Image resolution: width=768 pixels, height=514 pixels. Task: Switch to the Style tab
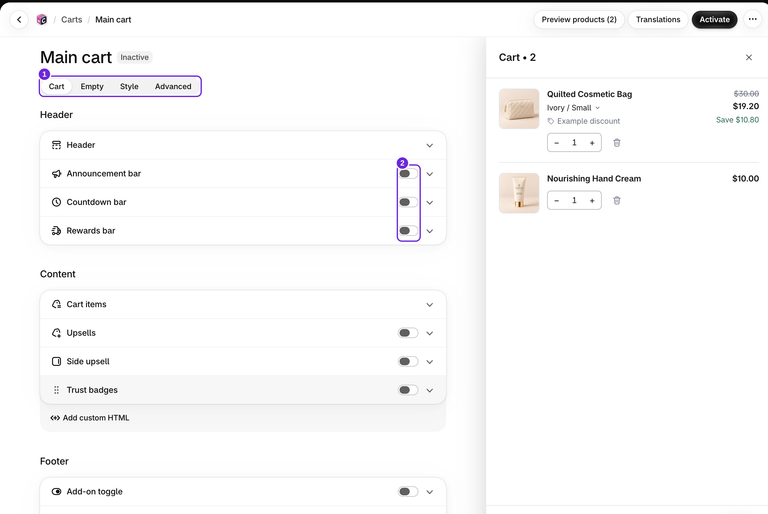click(x=129, y=86)
